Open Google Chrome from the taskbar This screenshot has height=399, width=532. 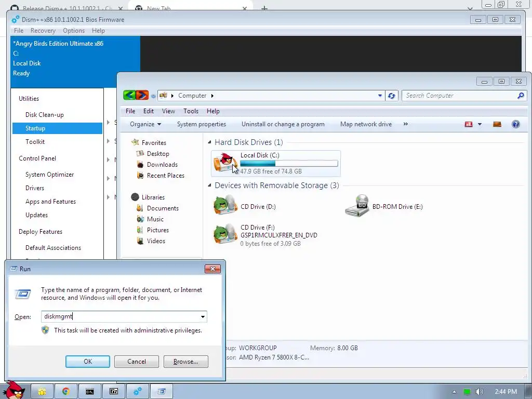click(66, 392)
